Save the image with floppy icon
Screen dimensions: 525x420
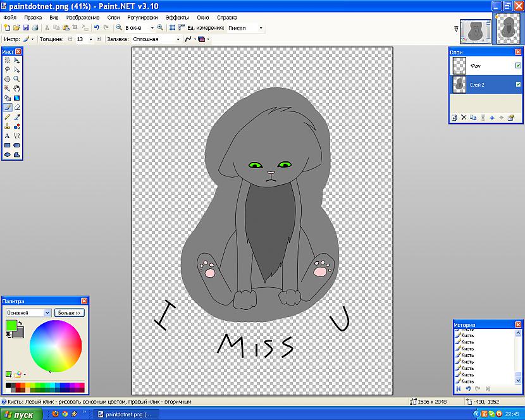[25, 28]
